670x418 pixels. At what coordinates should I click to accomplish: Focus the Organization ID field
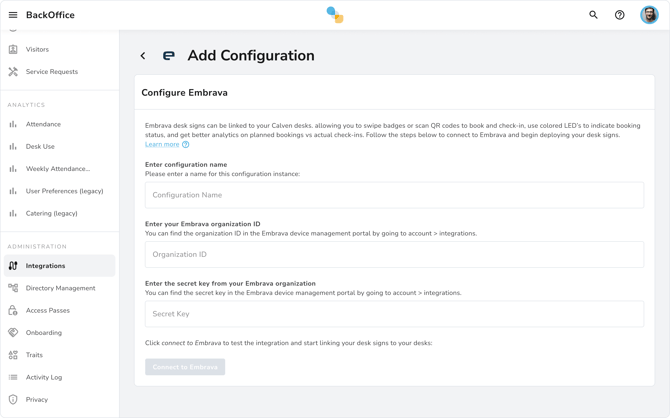[x=394, y=254]
